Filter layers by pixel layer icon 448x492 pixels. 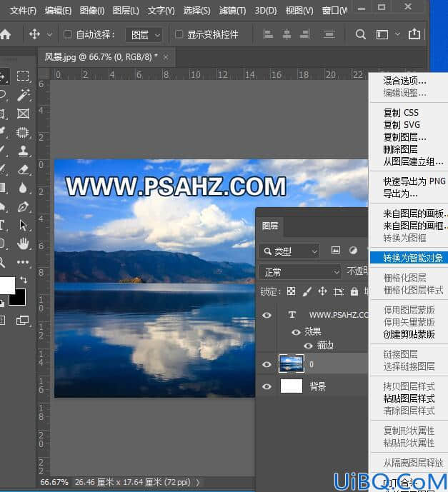click(336, 250)
